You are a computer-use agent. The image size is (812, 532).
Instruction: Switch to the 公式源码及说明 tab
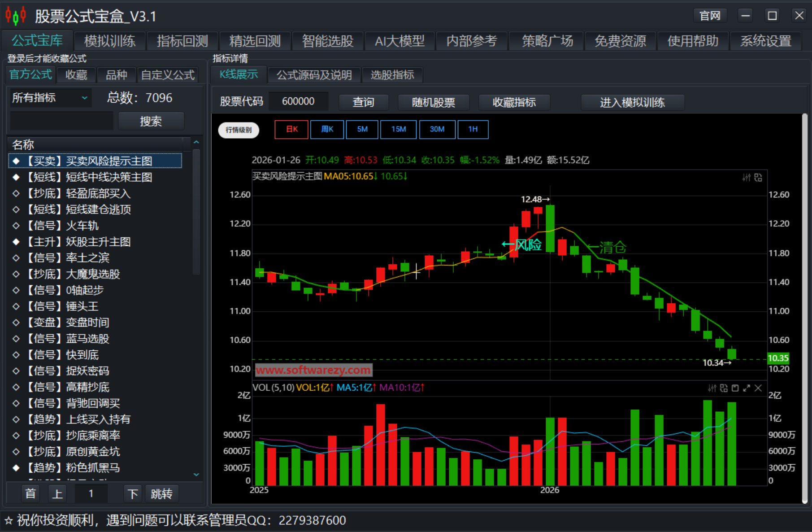click(314, 75)
